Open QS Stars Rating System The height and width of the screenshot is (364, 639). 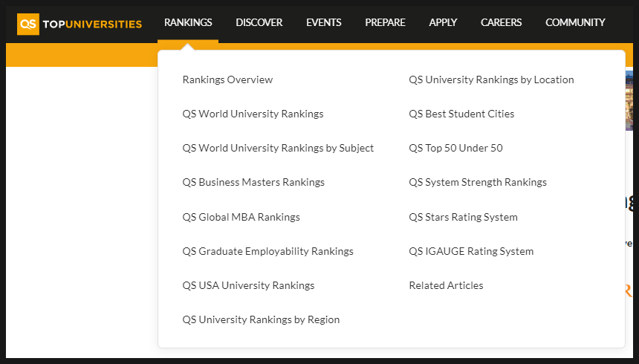pyautogui.click(x=463, y=217)
